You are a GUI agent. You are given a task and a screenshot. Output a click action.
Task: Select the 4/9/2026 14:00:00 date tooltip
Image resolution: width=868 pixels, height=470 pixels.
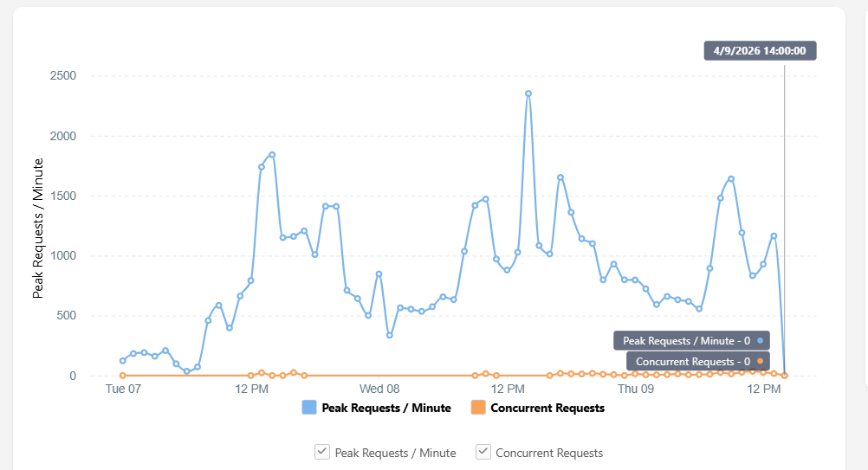760,50
